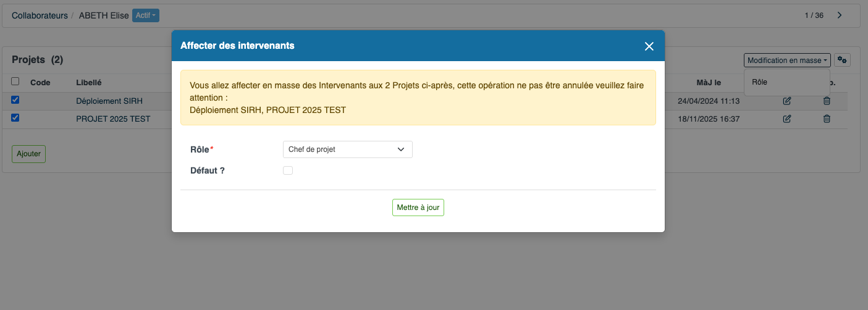Delete the Déploiement SIRH project via trash icon
868x310 pixels.
click(827, 101)
